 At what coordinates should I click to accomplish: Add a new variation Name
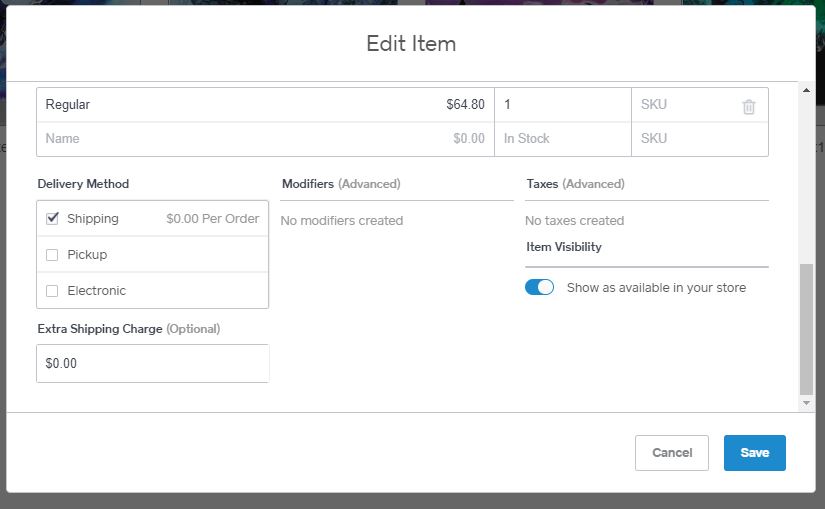210,138
